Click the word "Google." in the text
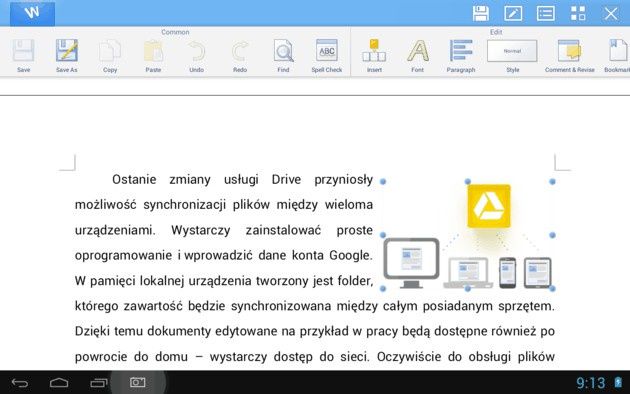 pos(351,255)
